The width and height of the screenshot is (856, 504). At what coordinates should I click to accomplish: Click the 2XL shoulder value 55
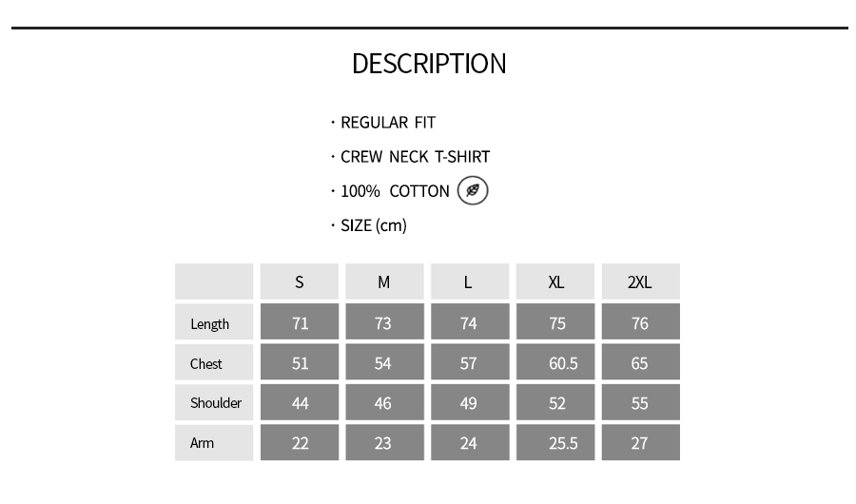click(x=640, y=403)
